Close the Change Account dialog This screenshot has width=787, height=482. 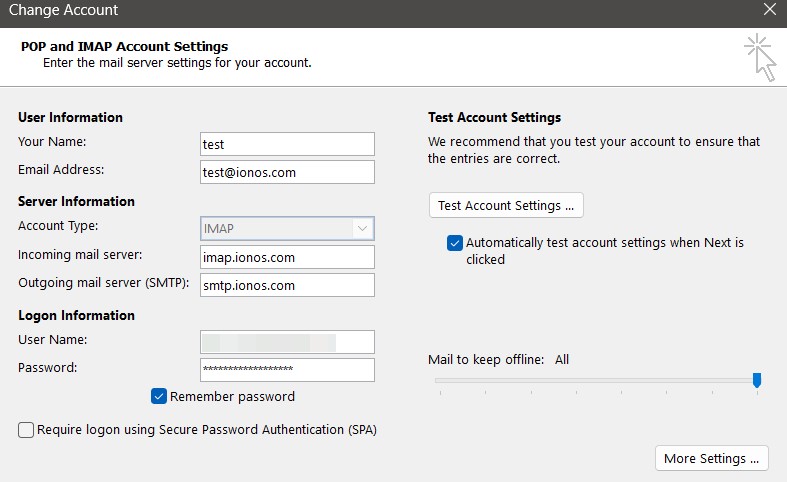click(x=768, y=11)
